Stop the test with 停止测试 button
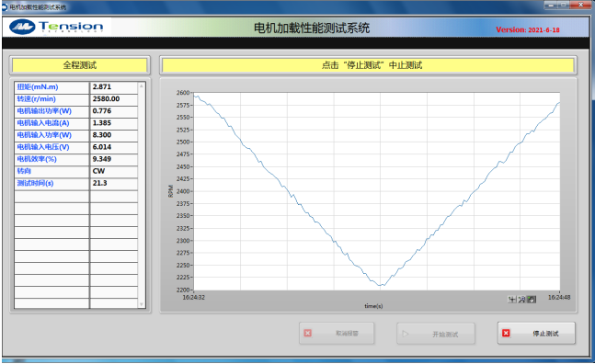 (x=536, y=334)
